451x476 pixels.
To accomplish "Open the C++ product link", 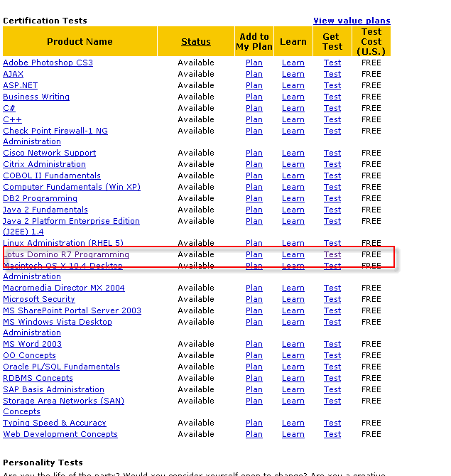I will point(13,119).
